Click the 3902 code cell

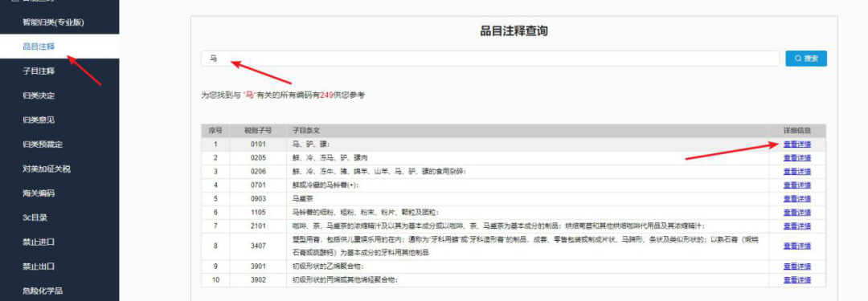258,280
